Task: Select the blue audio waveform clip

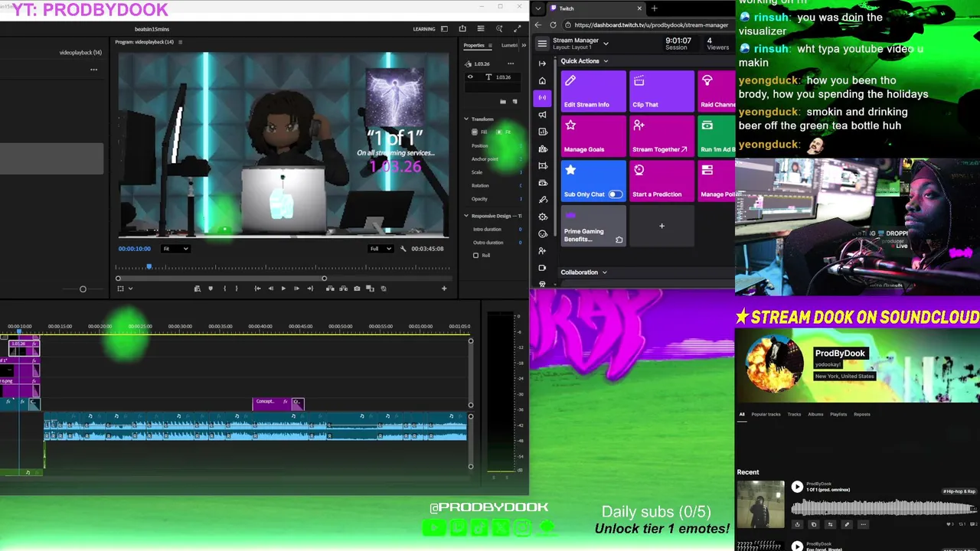Action: tap(255, 427)
